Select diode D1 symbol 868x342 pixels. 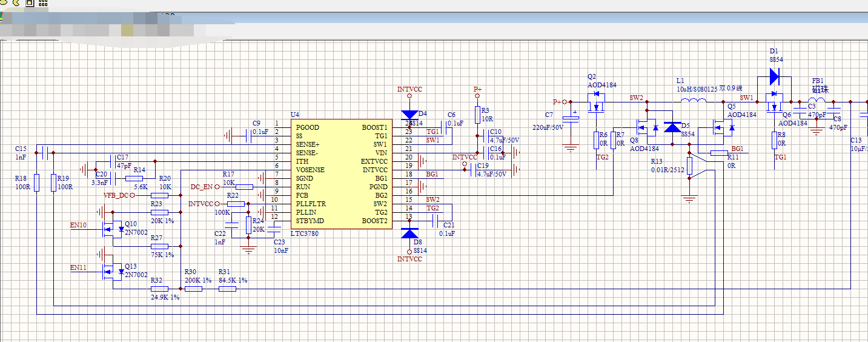click(774, 76)
